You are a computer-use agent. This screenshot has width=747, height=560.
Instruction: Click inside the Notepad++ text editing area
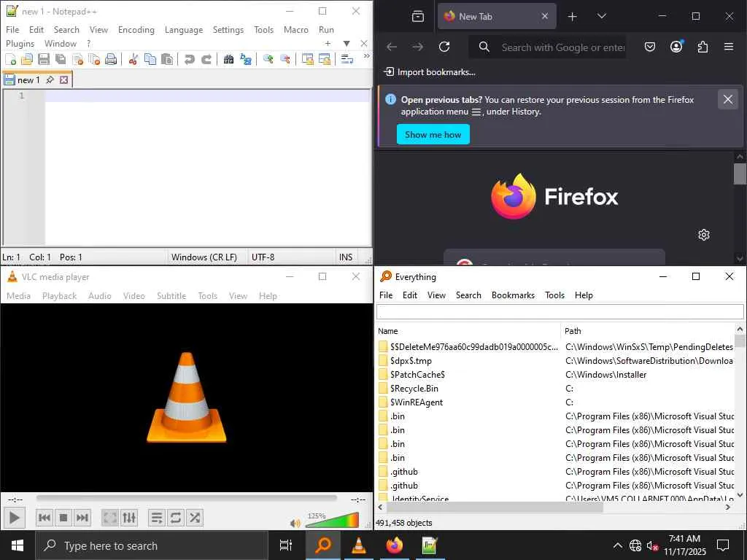click(x=208, y=167)
